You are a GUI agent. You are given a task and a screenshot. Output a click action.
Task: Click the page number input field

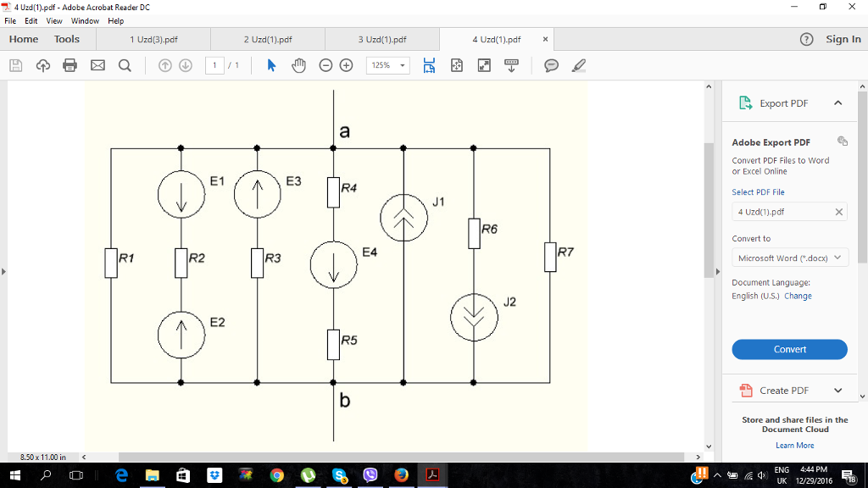(215, 64)
